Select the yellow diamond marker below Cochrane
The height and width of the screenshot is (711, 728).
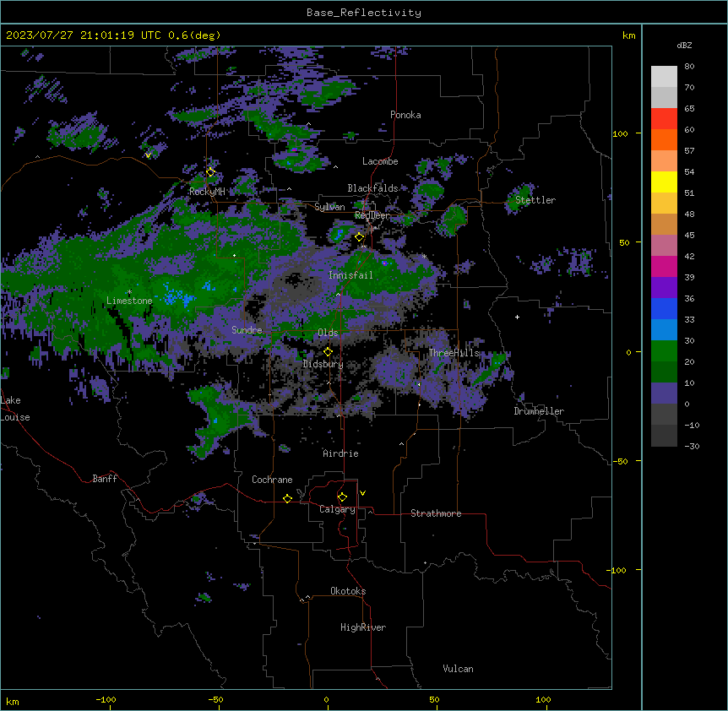tap(287, 498)
